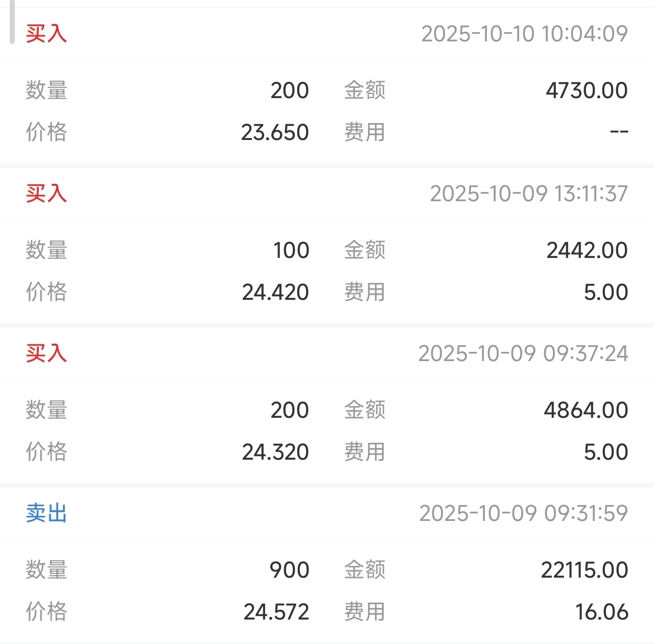Click the sell price 24.572

pyautogui.click(x=276, y=612)
